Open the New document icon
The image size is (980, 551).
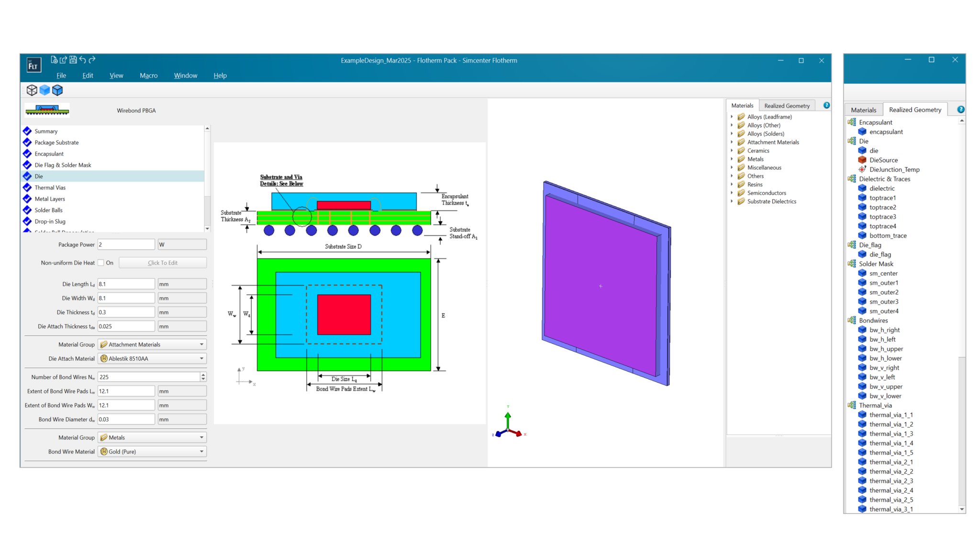click(x=53, y=60)
